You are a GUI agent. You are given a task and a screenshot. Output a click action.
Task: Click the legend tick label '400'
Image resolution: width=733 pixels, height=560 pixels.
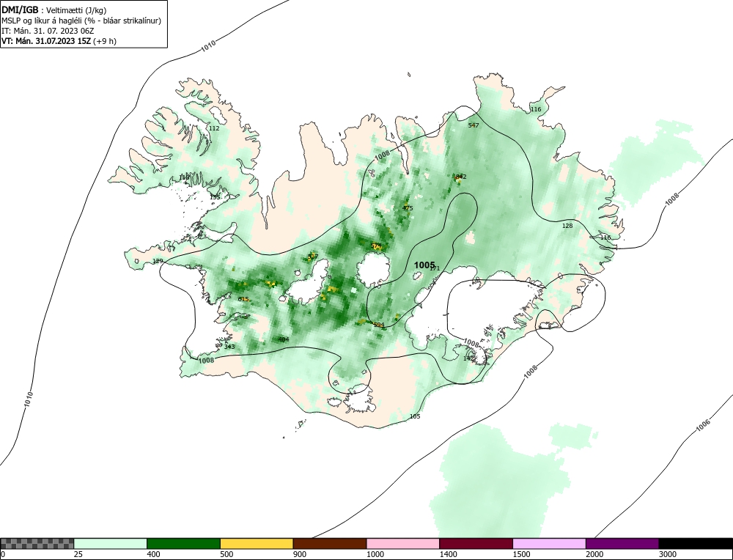point(153,554)
